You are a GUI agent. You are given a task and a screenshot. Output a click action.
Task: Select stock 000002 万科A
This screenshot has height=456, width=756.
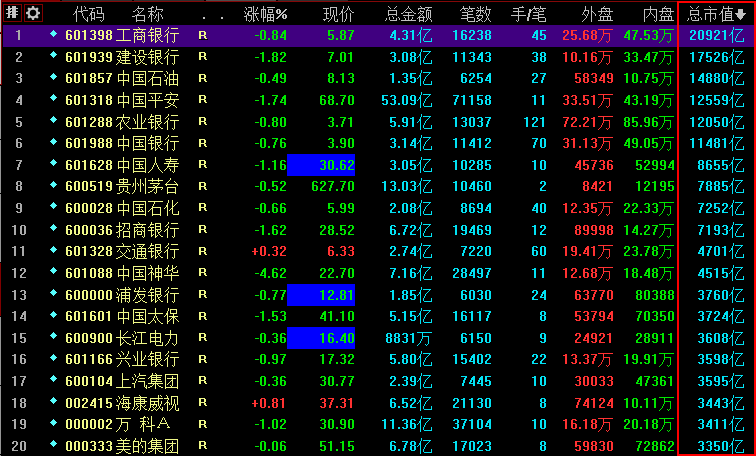[x=118, y=424]
